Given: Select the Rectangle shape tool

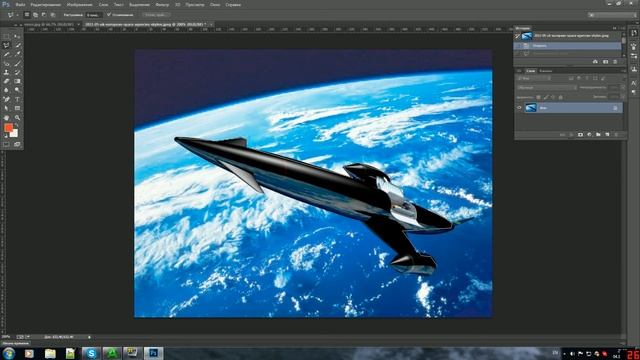Looking at the screenshot, I should (x=17, y=108).
